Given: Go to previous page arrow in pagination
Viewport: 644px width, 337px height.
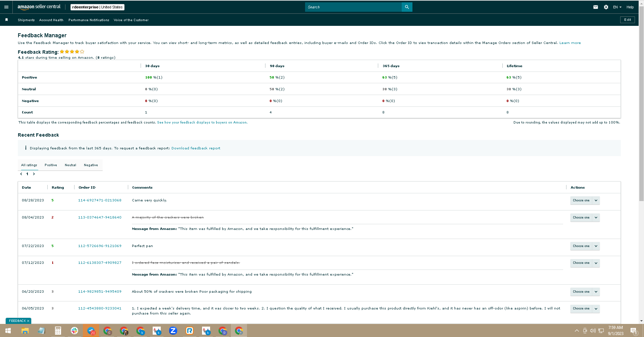Looking at the screenshot, I should coord(21,174).
